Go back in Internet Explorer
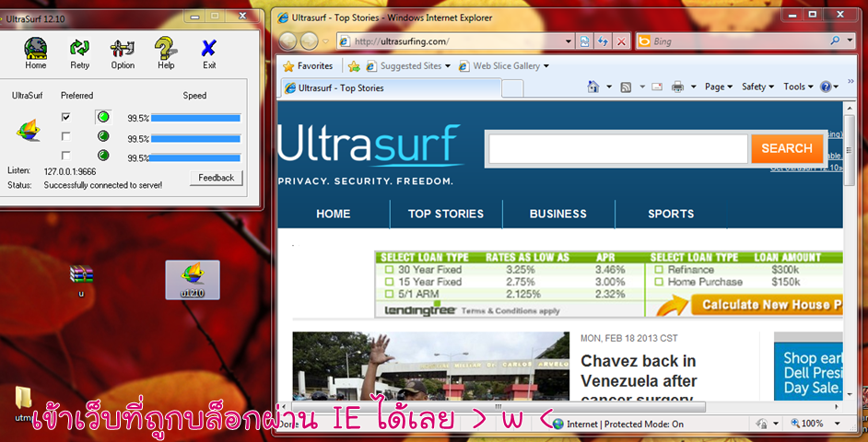This screenshot has width=868, height=442. tap(287, 41)
